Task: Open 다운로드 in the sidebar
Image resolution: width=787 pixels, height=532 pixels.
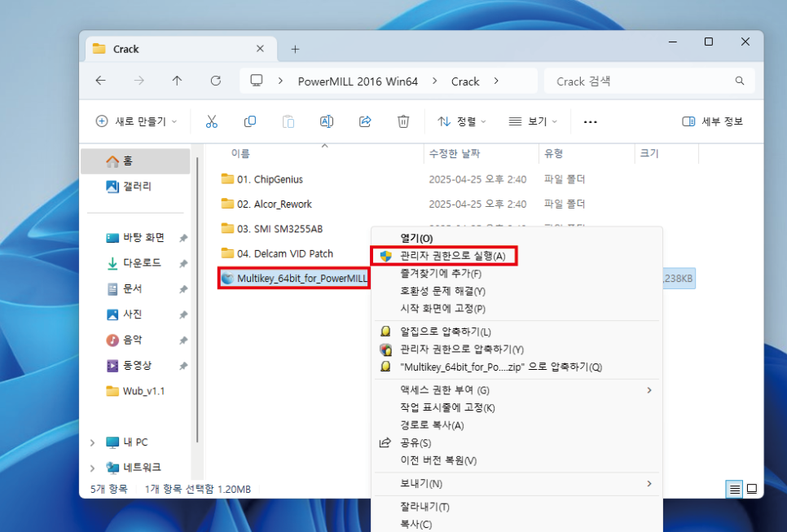Action: tap(135, 263)
